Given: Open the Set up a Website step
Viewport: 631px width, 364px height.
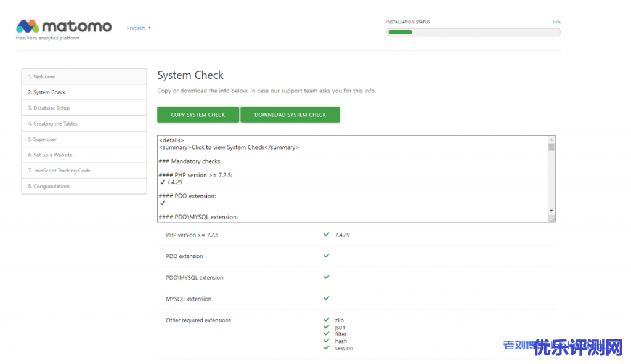Looking at the screenshot, I should [84, 155].
